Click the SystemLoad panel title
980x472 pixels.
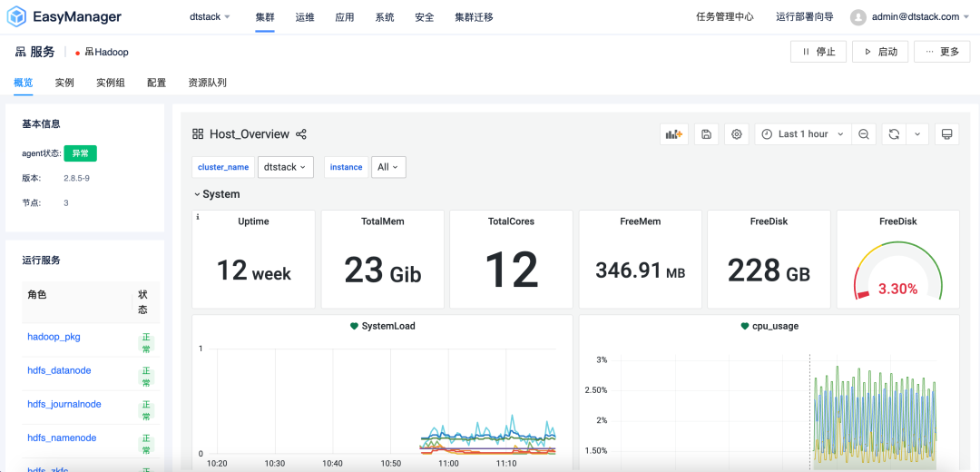pos(388,326)
